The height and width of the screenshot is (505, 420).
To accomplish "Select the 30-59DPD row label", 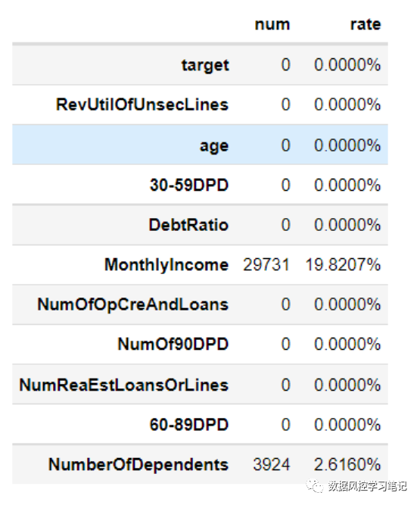I will 189,185.
